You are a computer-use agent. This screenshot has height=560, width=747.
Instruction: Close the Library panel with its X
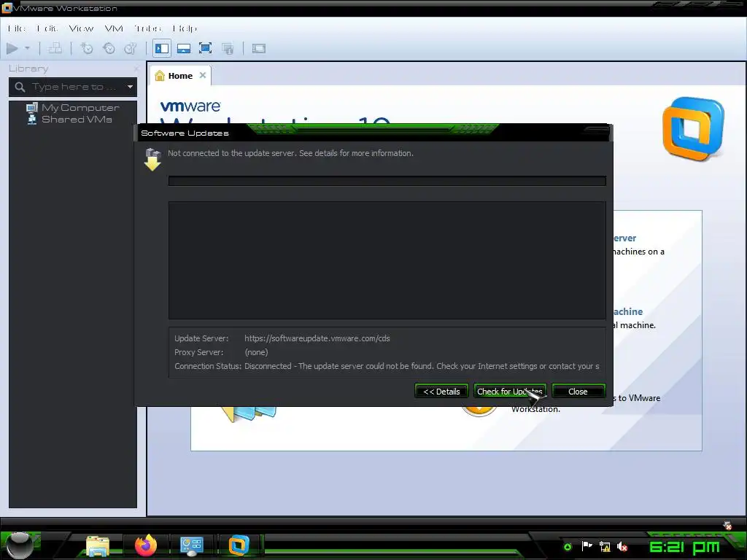point(136,69)
